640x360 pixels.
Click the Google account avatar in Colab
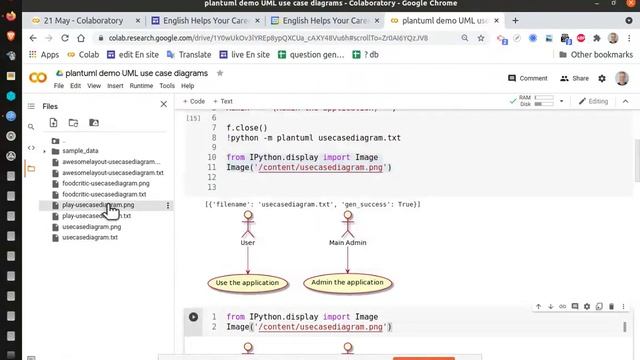(x=622, y=78)
